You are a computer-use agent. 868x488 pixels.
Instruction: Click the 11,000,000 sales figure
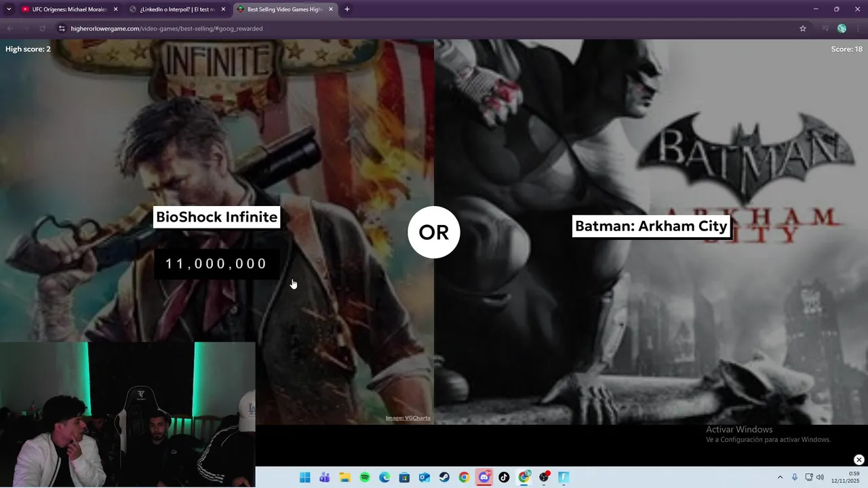(216, 264)
